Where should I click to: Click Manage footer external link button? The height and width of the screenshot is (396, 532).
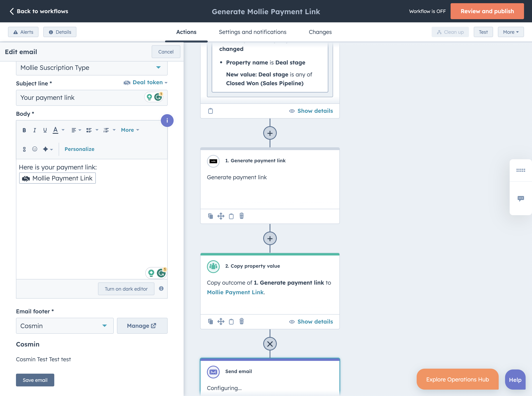click(142, 326)
